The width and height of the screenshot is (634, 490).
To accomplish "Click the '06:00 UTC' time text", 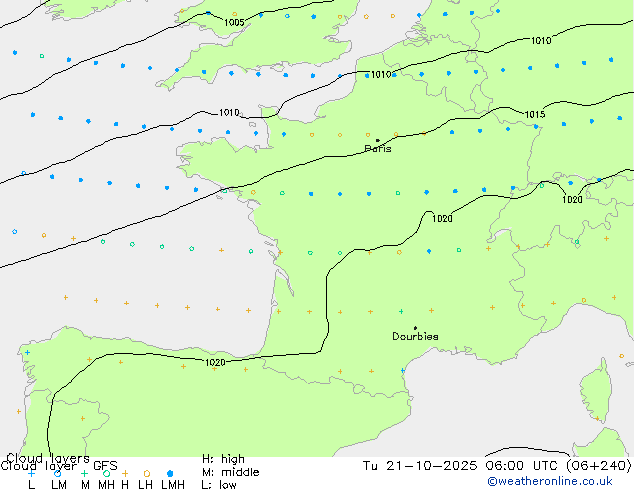I will coord(522,466).
